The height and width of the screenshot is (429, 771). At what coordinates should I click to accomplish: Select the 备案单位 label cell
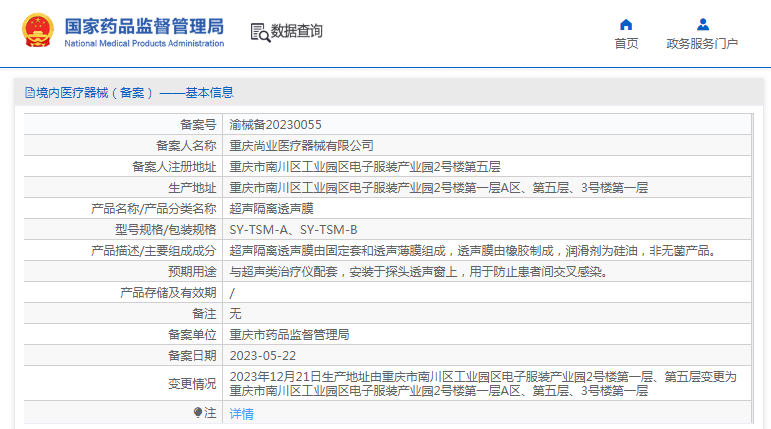click(x=123, y=335)
